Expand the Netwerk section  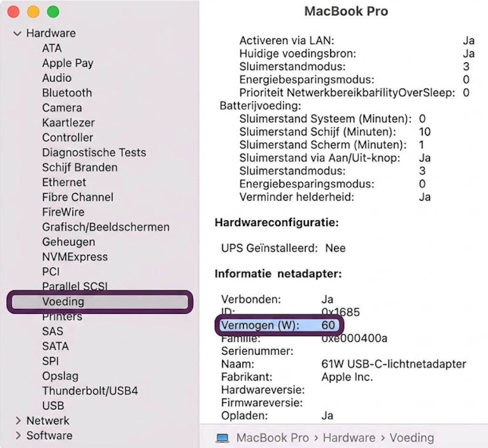(x=18, y=421)
